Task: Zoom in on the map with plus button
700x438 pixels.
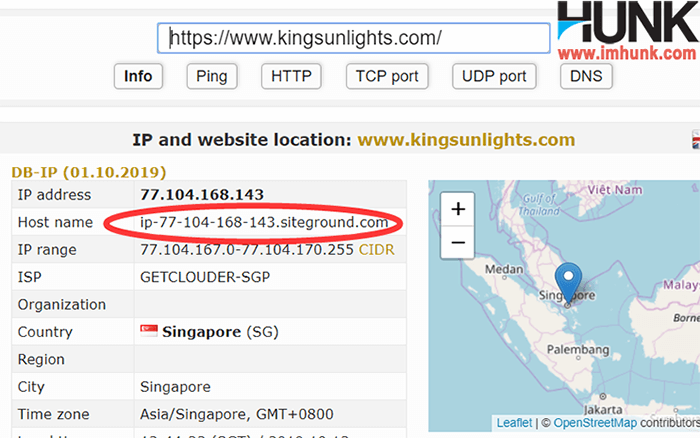Action: click(x=458, y=209)
